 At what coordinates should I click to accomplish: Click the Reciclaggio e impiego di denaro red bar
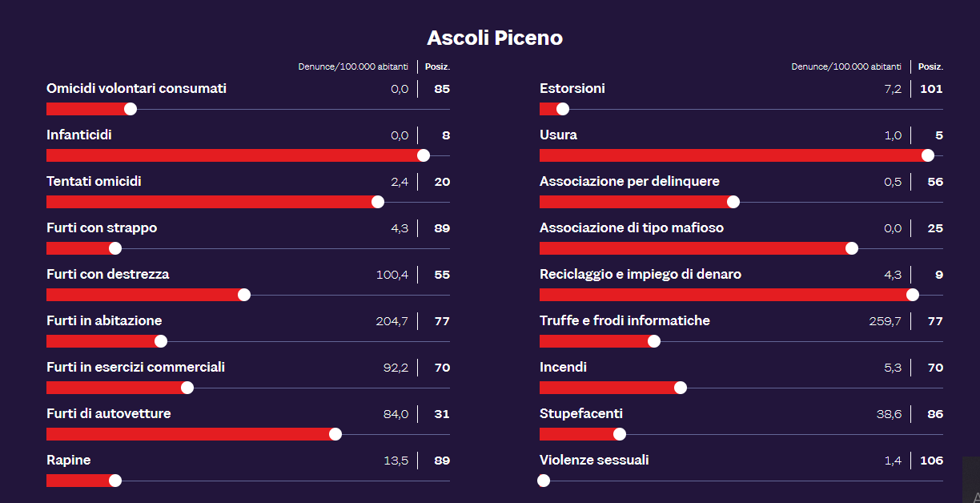point(725,295)
